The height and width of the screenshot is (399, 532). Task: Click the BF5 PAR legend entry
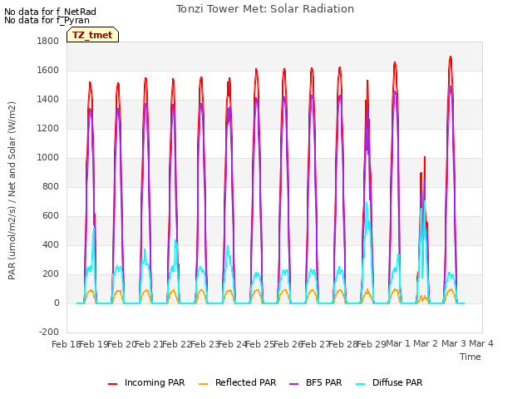point(316,382)
